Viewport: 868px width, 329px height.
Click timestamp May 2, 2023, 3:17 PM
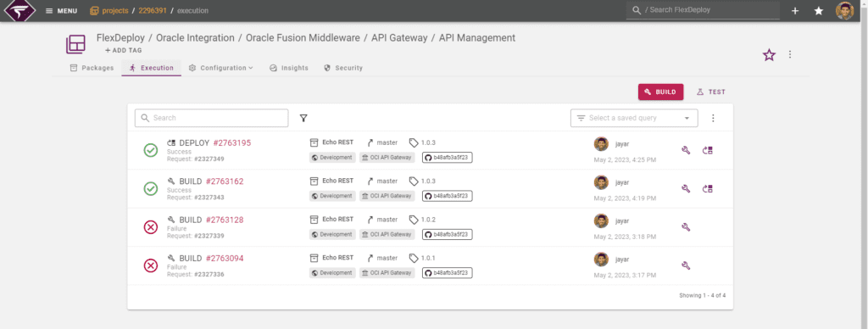click(625, 276)
